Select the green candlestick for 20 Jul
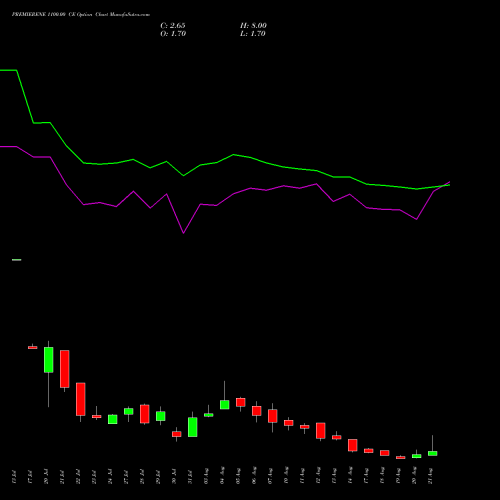 click(49, 360)
